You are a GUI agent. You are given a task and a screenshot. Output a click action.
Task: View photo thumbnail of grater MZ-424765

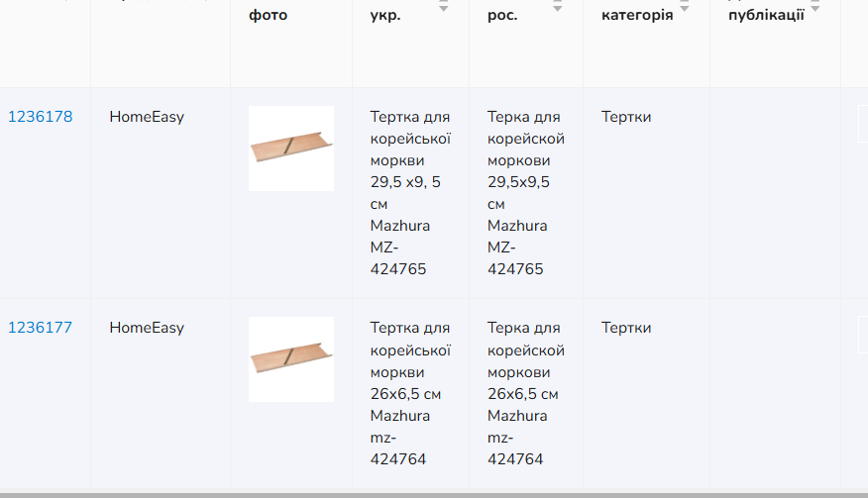click(x=291, y=149)
